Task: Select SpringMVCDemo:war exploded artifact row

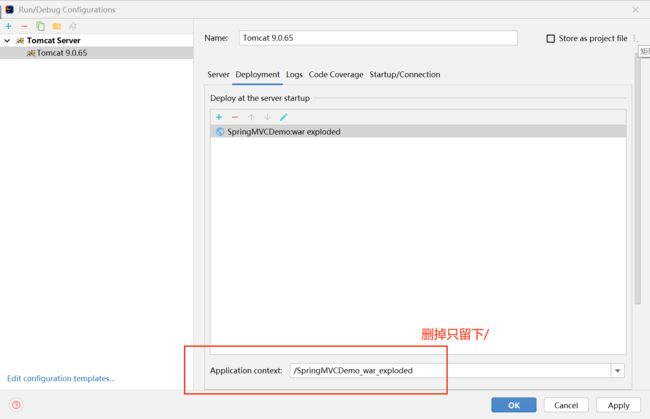Action: 418,131
